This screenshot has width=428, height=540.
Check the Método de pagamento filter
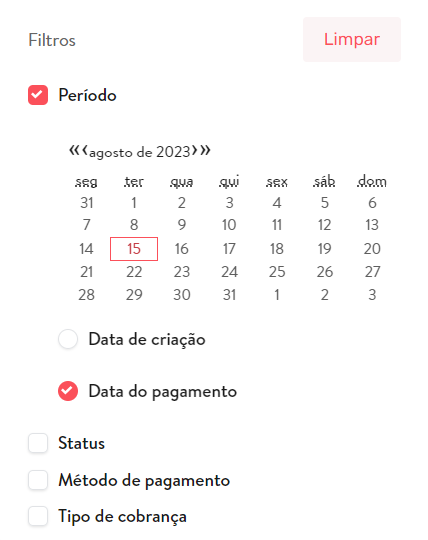click(x=38, y=480)
